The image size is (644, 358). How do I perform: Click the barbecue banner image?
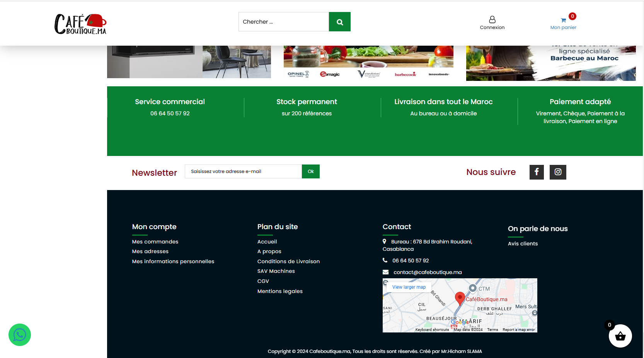click(550, 63)
